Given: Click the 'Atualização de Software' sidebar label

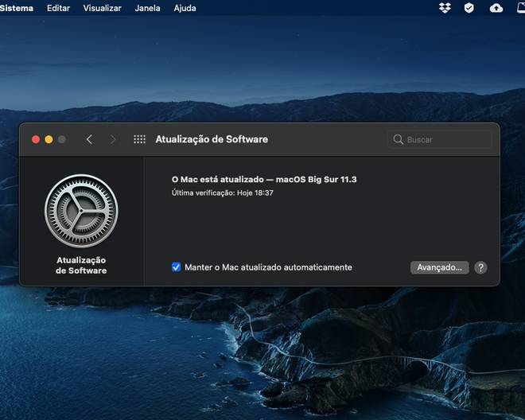Looking at the screenshot, I should 81,265.
